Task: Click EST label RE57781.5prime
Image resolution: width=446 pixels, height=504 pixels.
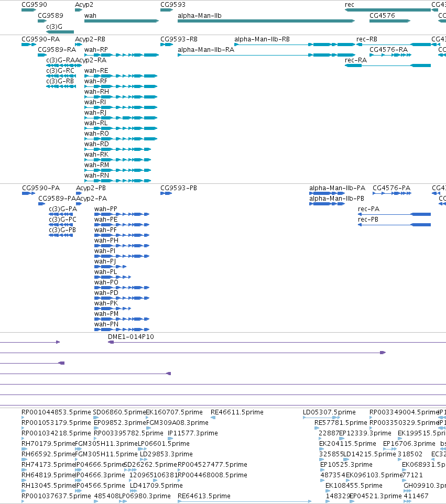Action: pos(341,423)
